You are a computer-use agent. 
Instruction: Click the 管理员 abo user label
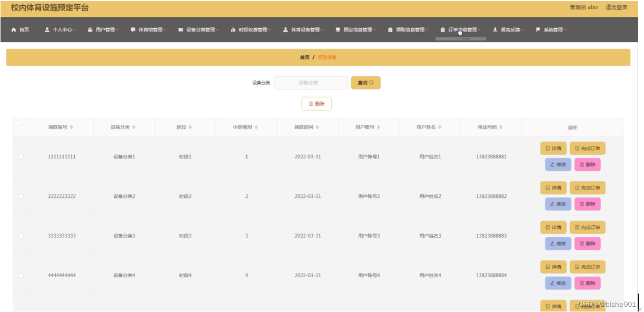click(583, 7)
